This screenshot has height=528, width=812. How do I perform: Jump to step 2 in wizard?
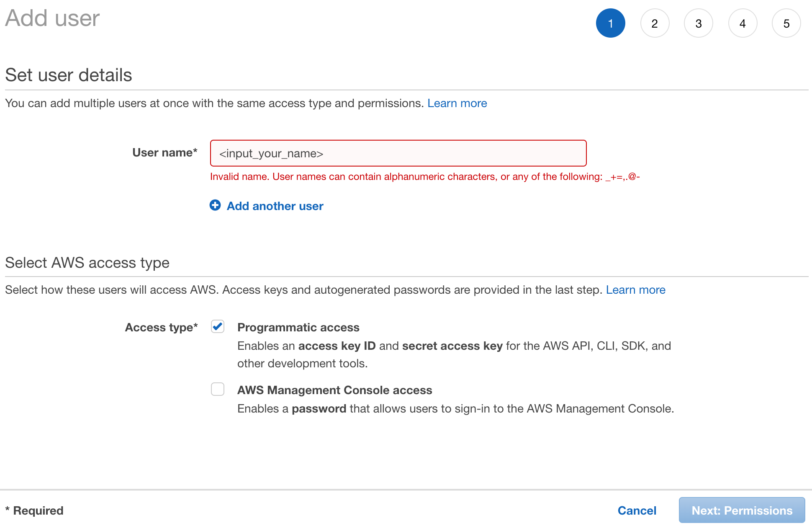pyautogui.click(x=655, y=23)
